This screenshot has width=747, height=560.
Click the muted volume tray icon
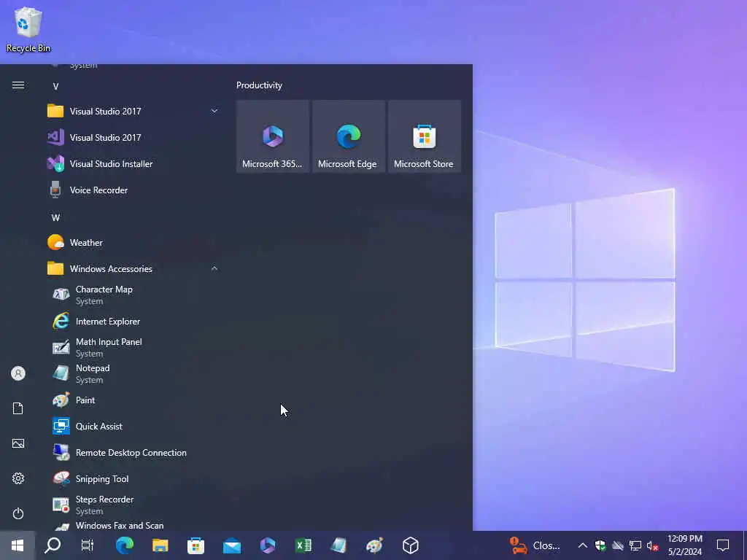pos(653,545)
